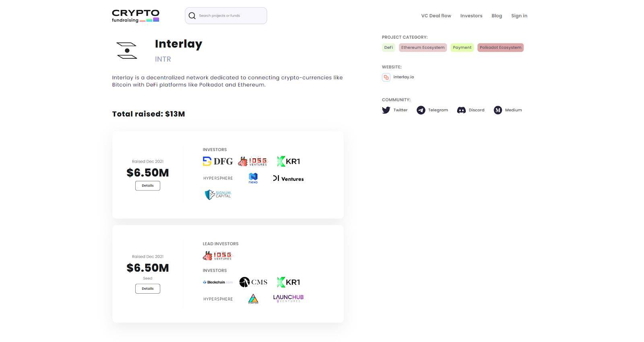Click the Total raised: $13M heading
Image resolution: width=644 pixels, height=342 pixels.
pos(149,114)
